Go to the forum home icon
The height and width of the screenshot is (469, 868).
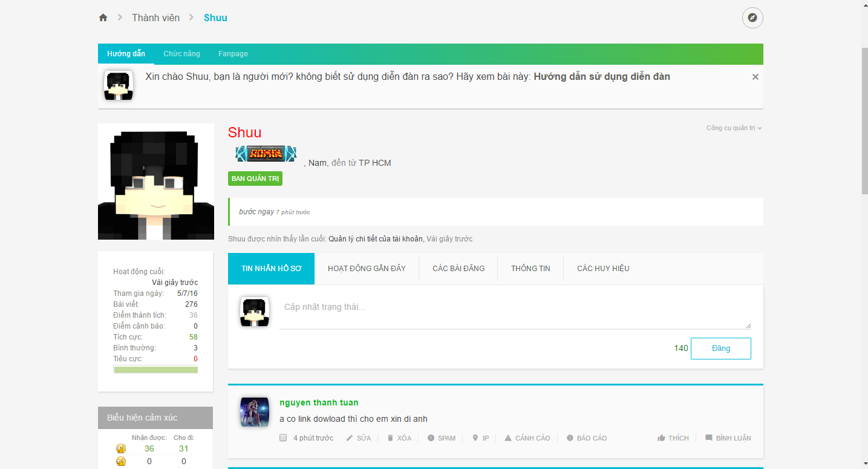103,18
